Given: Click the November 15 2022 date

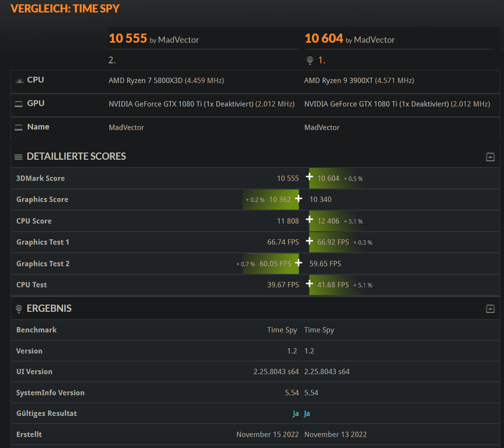Looking at the screenshot, I should [268, 435].
